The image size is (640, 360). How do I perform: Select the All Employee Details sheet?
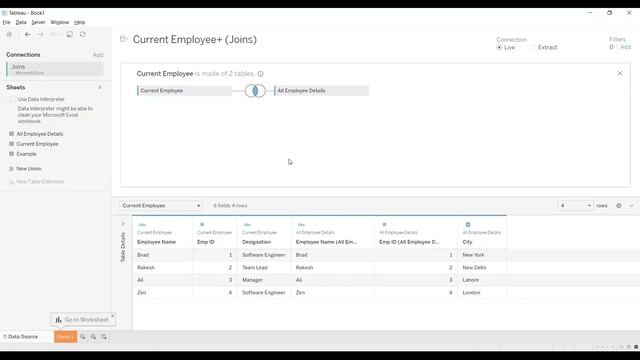pyautogui.click(x=40, y=134)
